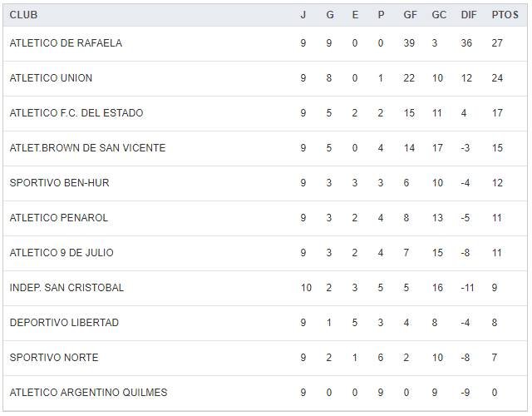Click Atletico de Rafaela's 27 points cell
532x416 pixels.
coord(499,43)
